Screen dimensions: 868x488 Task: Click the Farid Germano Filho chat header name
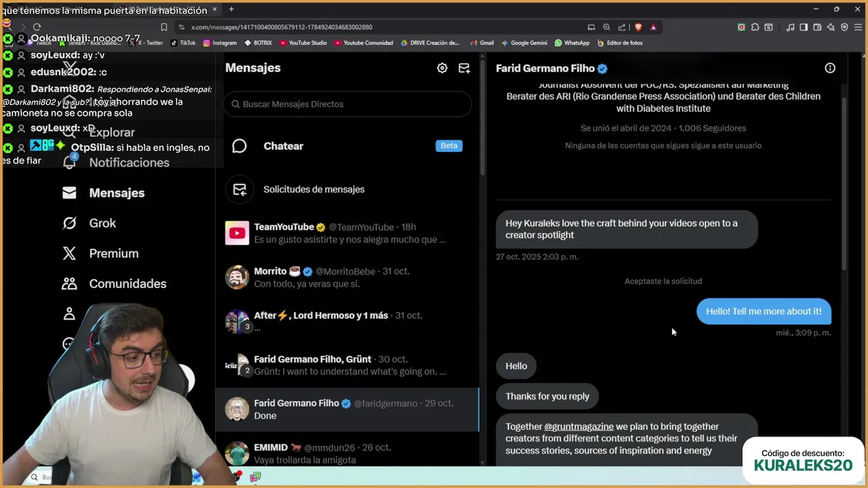click(545, 68)
